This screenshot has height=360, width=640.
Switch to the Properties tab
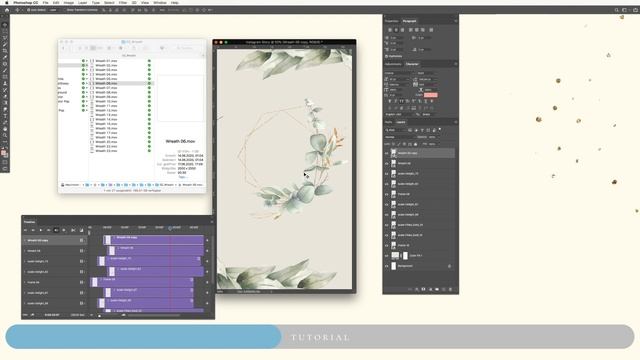[391, 21]
